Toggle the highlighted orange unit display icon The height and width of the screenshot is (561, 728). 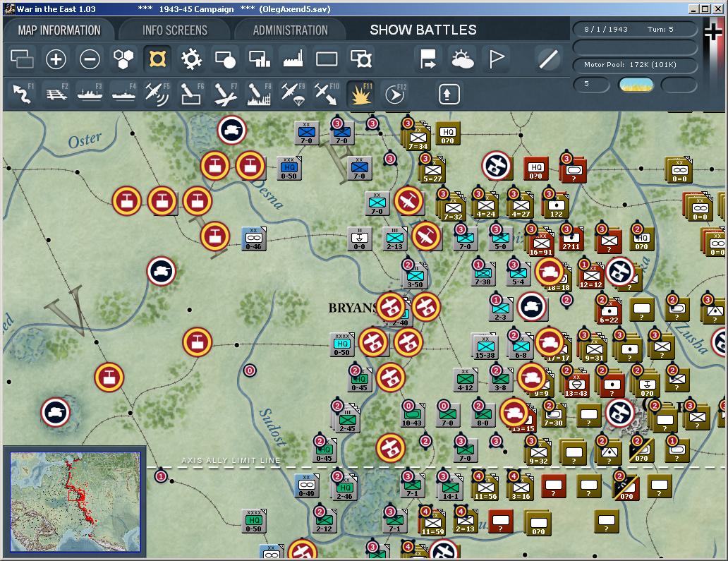(157, 59)
